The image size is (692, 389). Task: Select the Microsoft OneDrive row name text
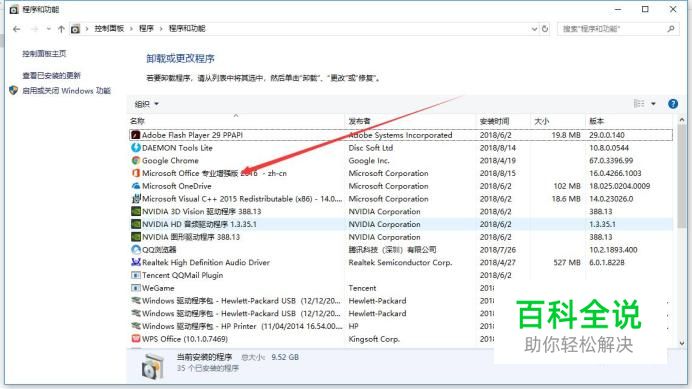[x=177, y=186]
